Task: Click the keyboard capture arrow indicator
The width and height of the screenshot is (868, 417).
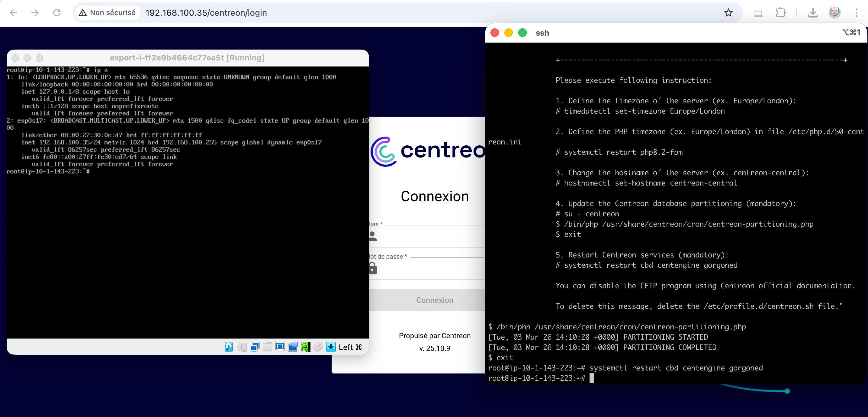Action: coord(331,347)
